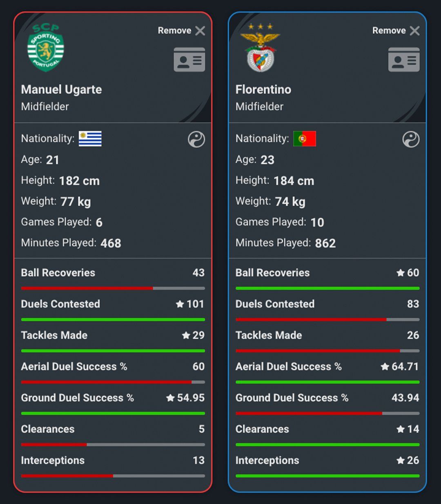Click Ugarte's Tackles Made stat row

tap(113, 341)
